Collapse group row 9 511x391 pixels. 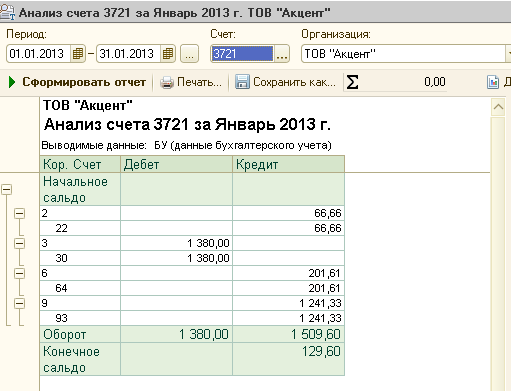point(20,303)
